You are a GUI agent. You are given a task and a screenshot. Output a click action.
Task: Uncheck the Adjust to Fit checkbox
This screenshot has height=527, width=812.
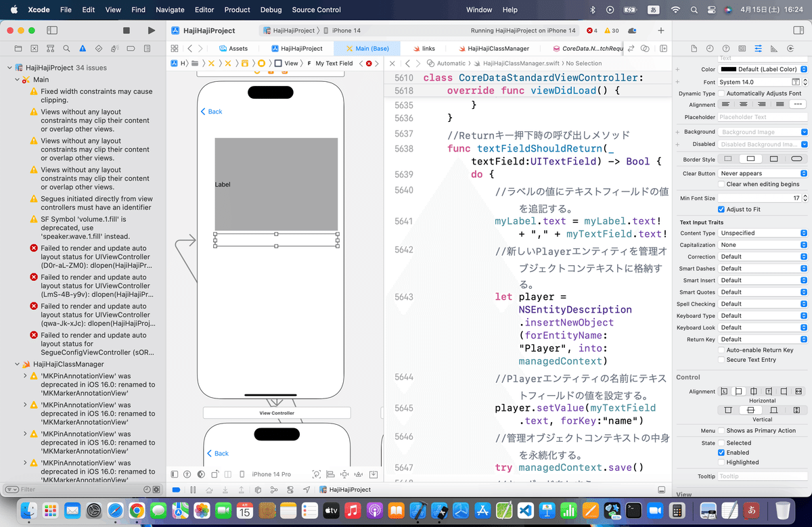pos(721,210)
